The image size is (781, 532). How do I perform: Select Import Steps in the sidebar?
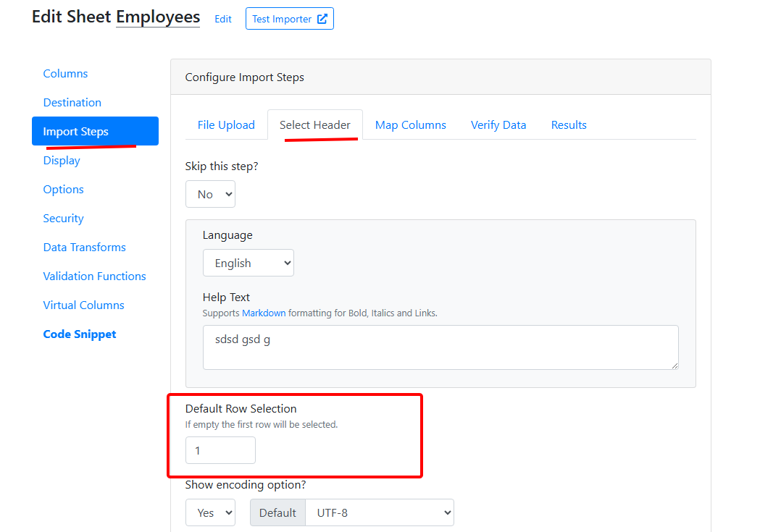coord(95,132)
